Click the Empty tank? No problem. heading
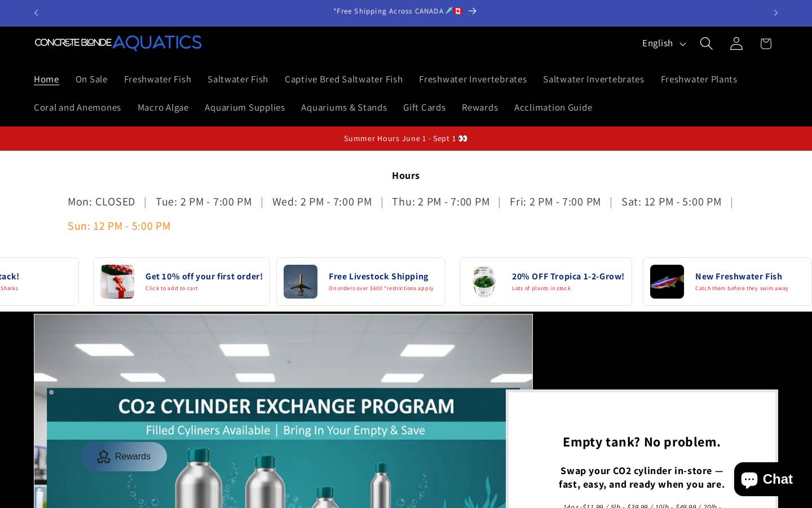 point(642,442)
